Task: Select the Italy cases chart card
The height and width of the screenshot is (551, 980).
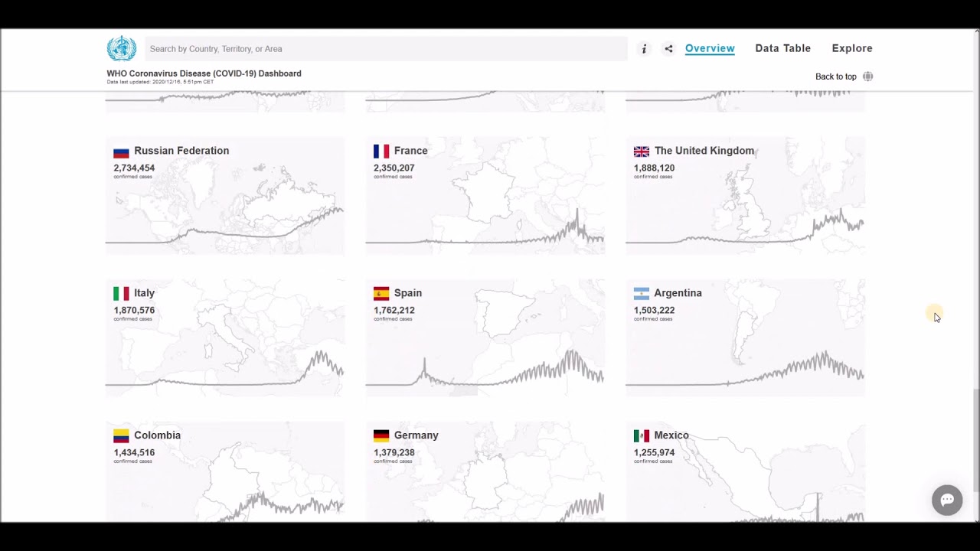Action: (224, 344)
